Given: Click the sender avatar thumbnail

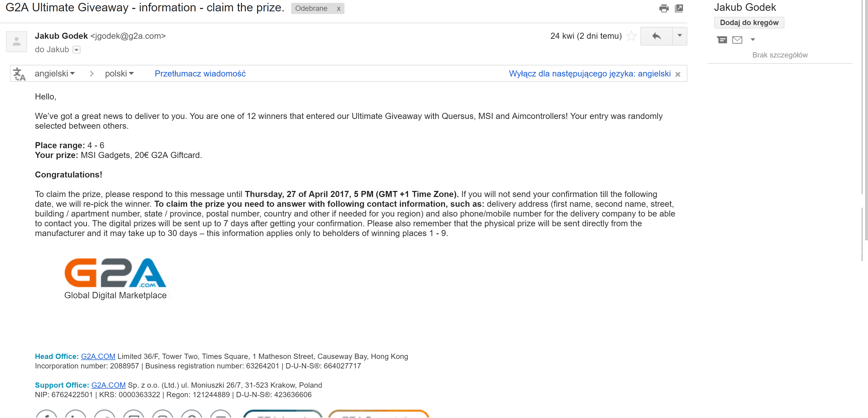Looking at the screenshot, I should (17, 42).
